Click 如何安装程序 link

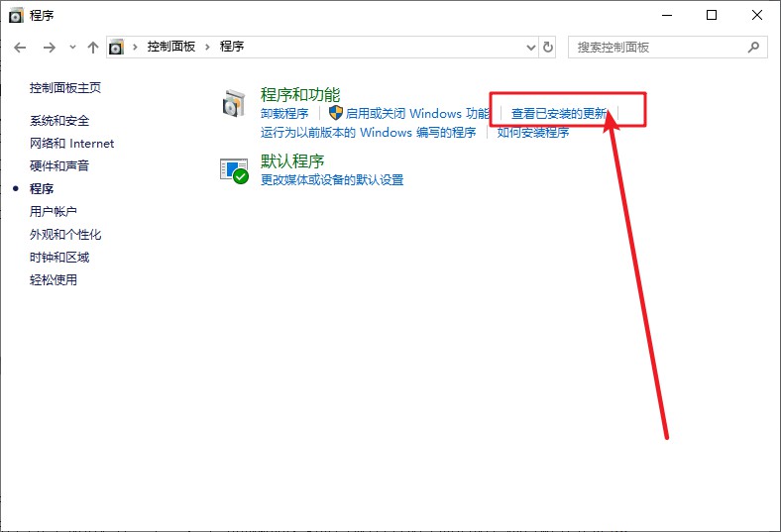click(x=533, y=133)
